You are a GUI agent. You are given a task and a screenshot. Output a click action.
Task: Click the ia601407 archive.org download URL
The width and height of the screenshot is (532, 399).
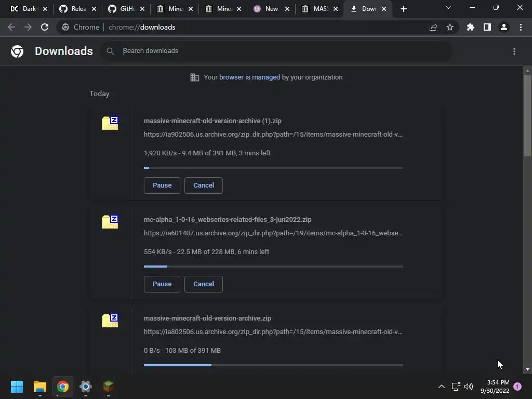(273, 233)
